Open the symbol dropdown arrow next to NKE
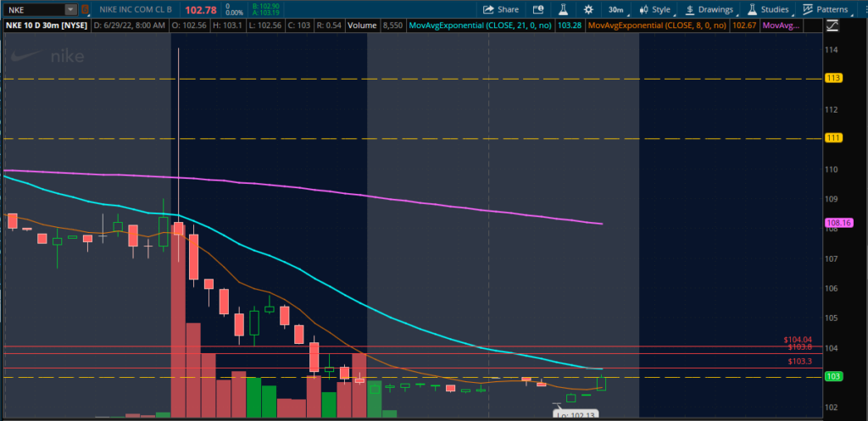Screen dimensions: 868x421 pos(71,9)
